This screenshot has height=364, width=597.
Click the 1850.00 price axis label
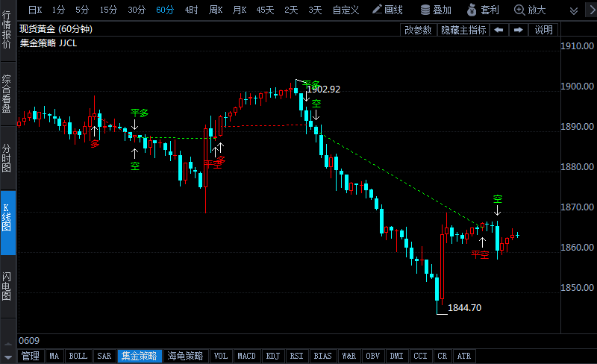[x=577, y=287]
